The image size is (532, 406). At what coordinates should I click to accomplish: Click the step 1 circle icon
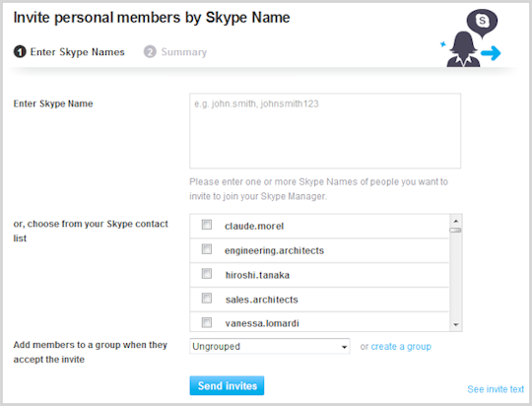coord(20,51)
